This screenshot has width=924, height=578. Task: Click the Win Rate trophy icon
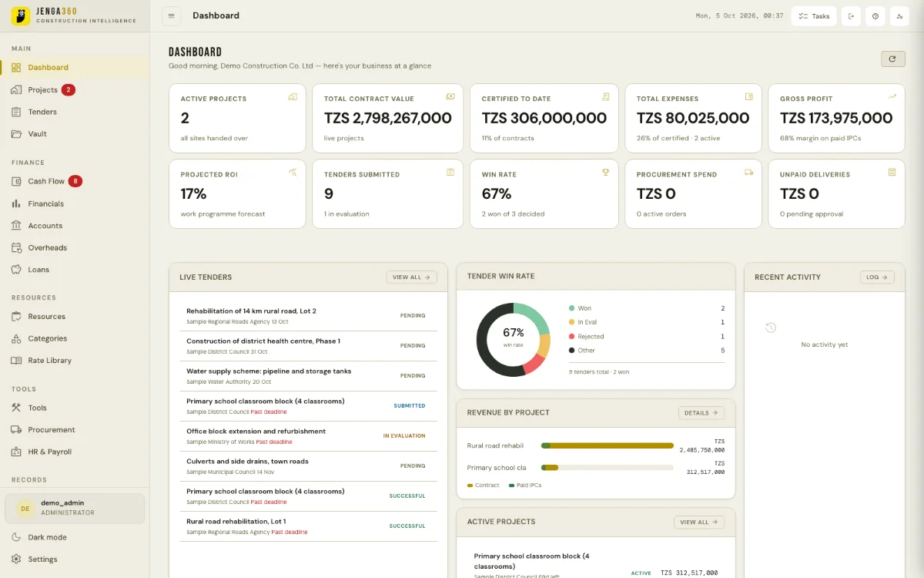click(x=606, y=173)
